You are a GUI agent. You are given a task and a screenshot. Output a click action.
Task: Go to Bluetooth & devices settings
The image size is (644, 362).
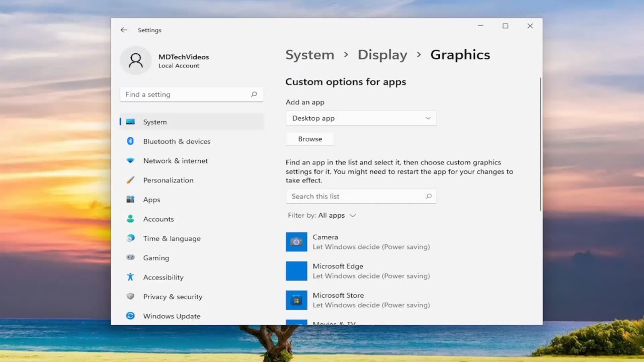pyautogui.click(x=192, y=141)
